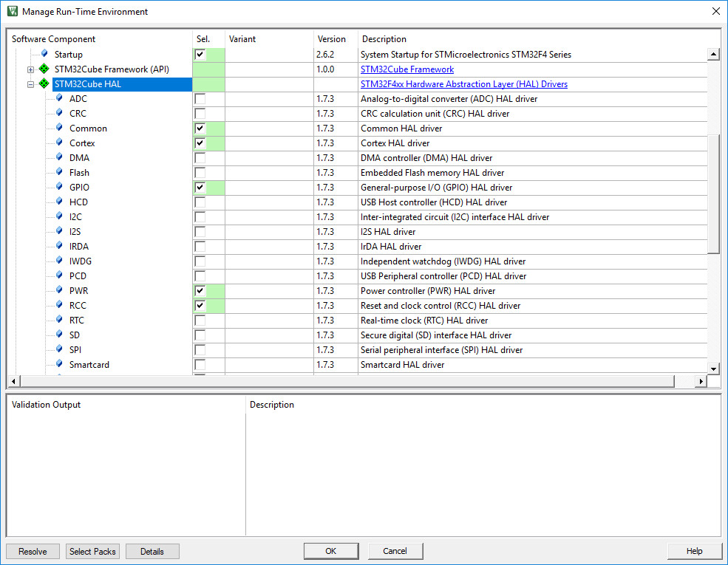Click the Resolve button
The height and width of the screenshot is (565, 728).
point(33,551)
